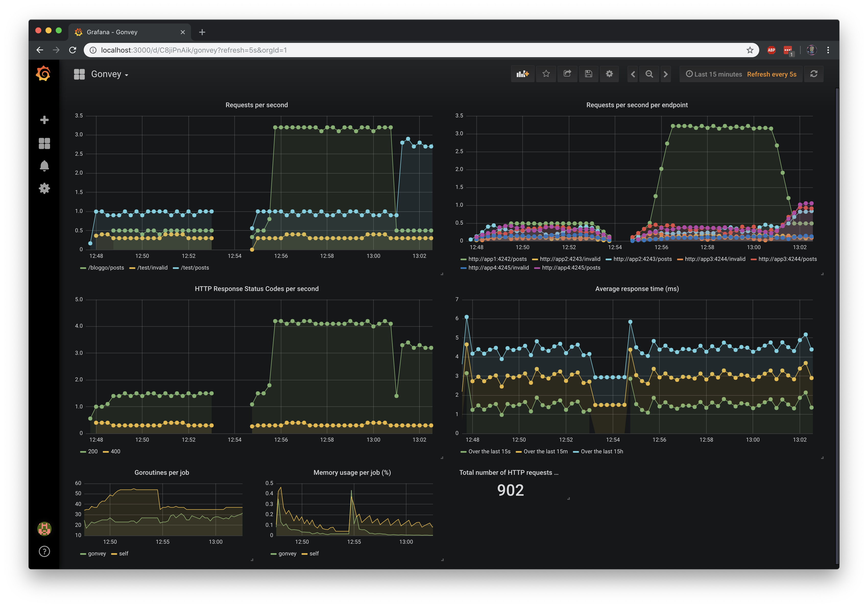Image resolution: width=868 pixels, height=607 pixels.
Task: Click the Save dashboard icon
Action: point(588,74)
